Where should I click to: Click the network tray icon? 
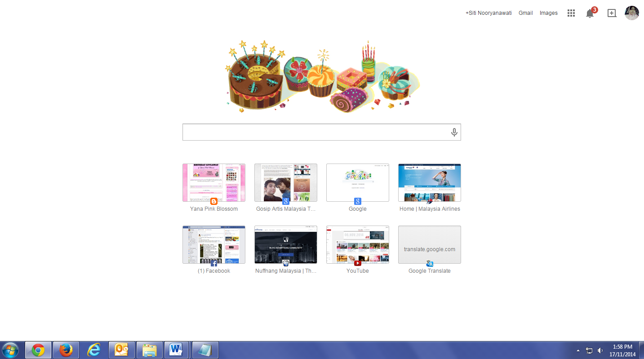(x=589, y=350)
